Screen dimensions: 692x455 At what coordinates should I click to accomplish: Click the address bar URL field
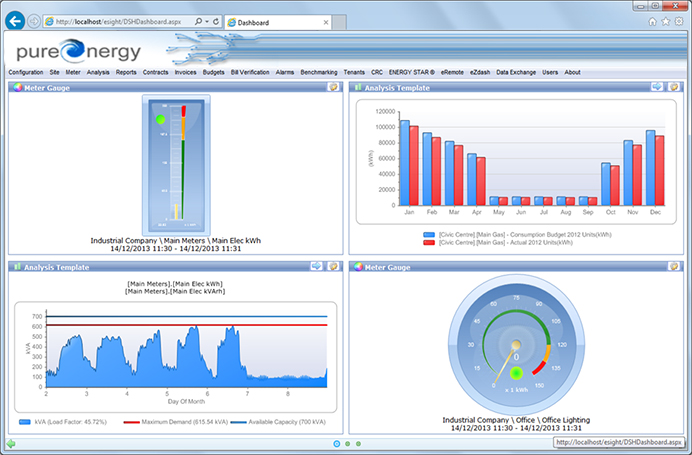[120, 20]
